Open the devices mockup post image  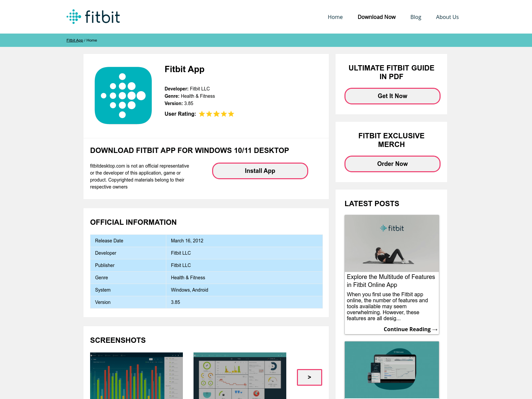(x=392, y=370)
